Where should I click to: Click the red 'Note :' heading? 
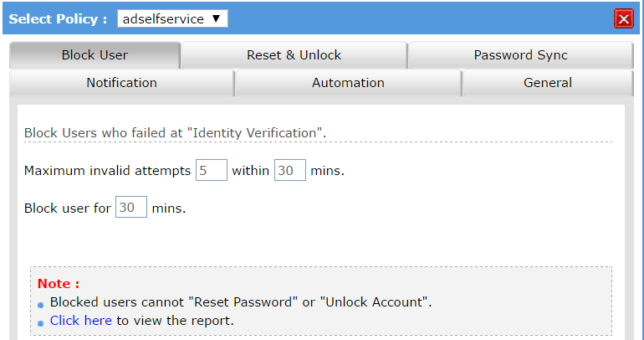click(x=59, y=284)
